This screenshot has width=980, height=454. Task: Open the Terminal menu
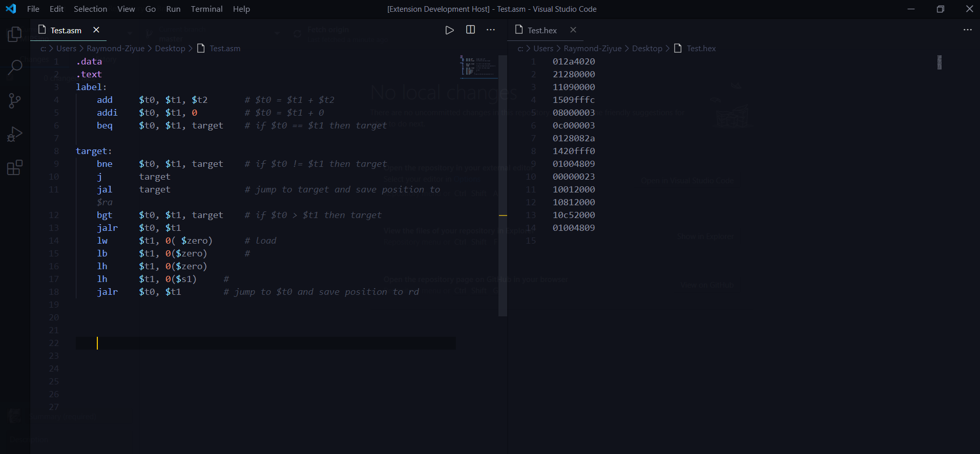(x=206, y=9)
